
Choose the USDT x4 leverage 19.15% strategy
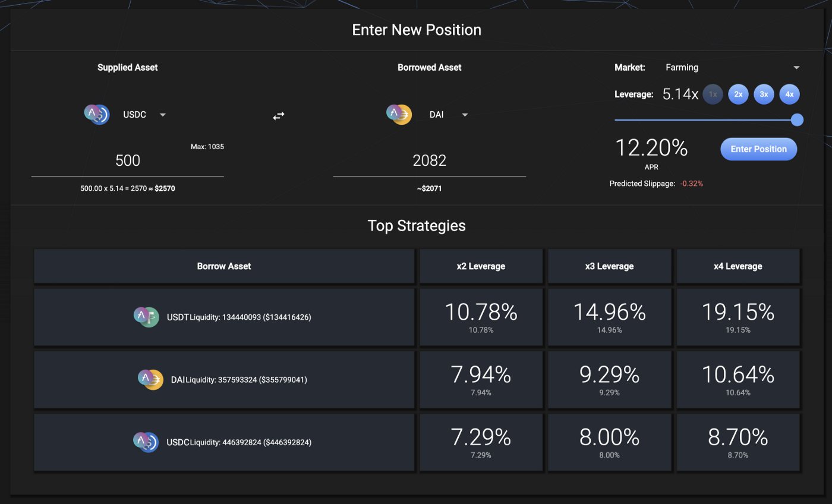[x=738, y=317]
